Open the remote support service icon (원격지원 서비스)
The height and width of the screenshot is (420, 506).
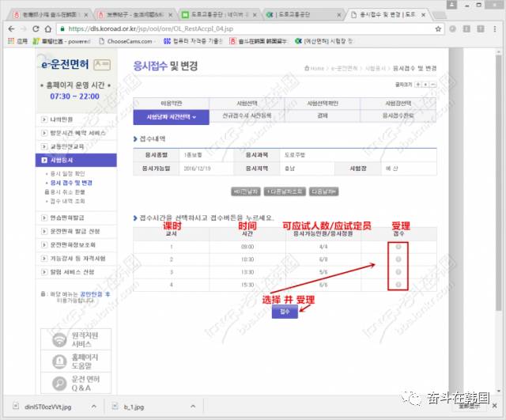[59, 339]
